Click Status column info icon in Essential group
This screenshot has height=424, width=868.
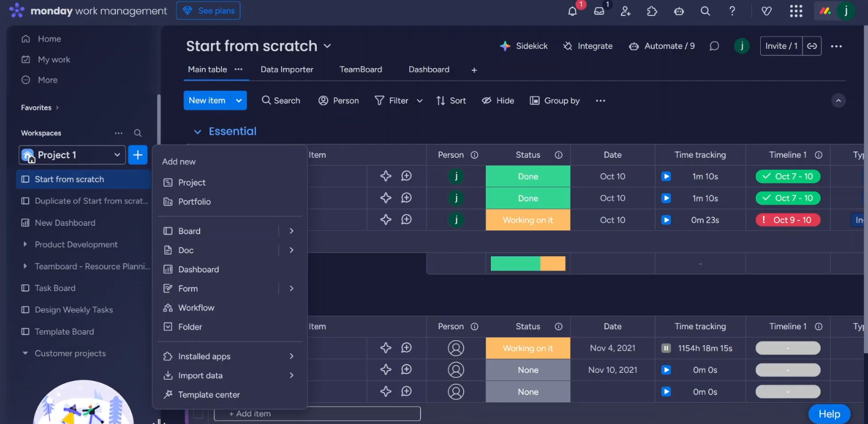tap(558, 155)
